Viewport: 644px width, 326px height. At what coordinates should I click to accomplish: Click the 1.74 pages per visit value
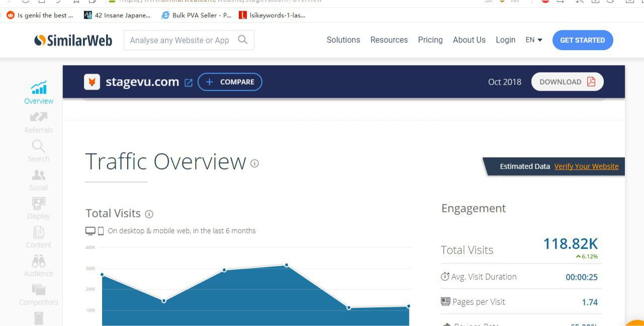590,302
